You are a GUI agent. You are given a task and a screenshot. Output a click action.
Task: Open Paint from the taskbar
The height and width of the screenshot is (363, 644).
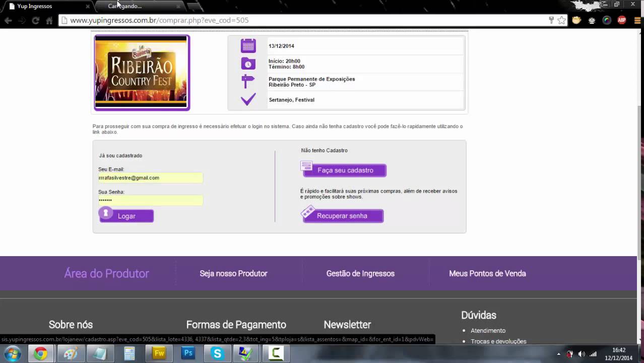click(x=71, y=353)
